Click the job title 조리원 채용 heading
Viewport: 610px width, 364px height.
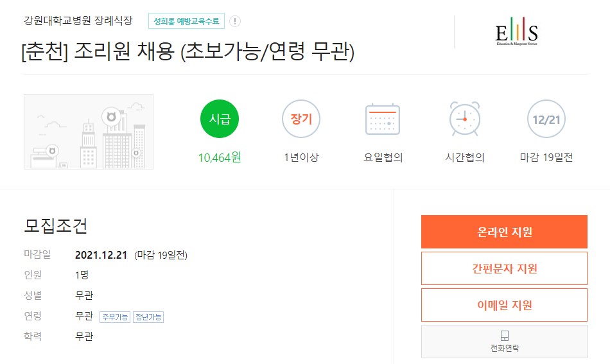click(188, 51)
